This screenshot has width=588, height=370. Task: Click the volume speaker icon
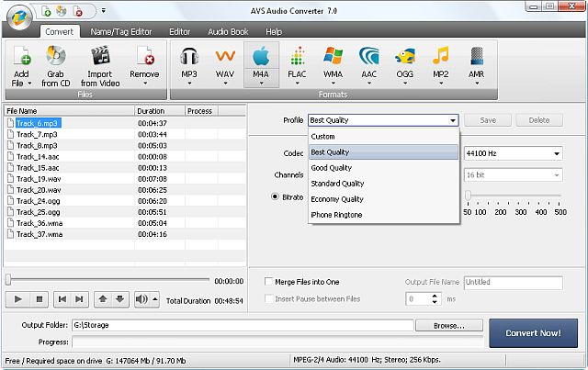coord(141,299)
